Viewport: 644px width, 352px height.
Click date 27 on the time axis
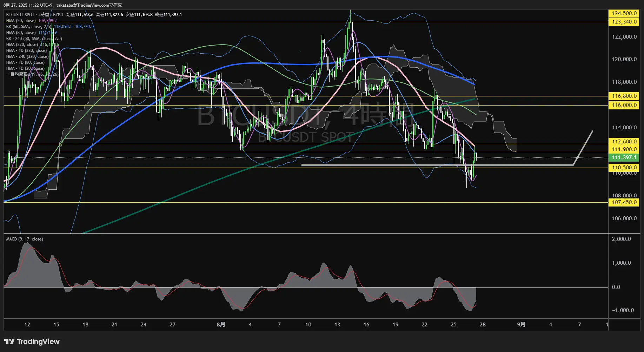173,325
